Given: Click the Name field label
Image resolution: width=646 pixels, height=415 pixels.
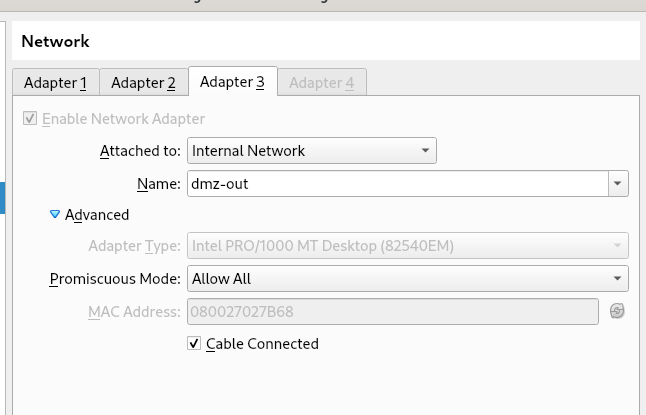Looking at the screenshot, I should 158,184.
